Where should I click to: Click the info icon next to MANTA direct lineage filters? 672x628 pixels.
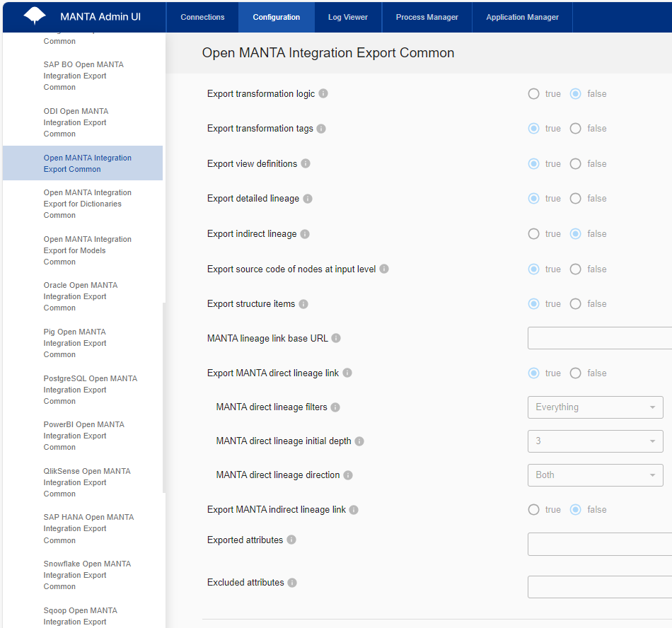coord(335,407)
